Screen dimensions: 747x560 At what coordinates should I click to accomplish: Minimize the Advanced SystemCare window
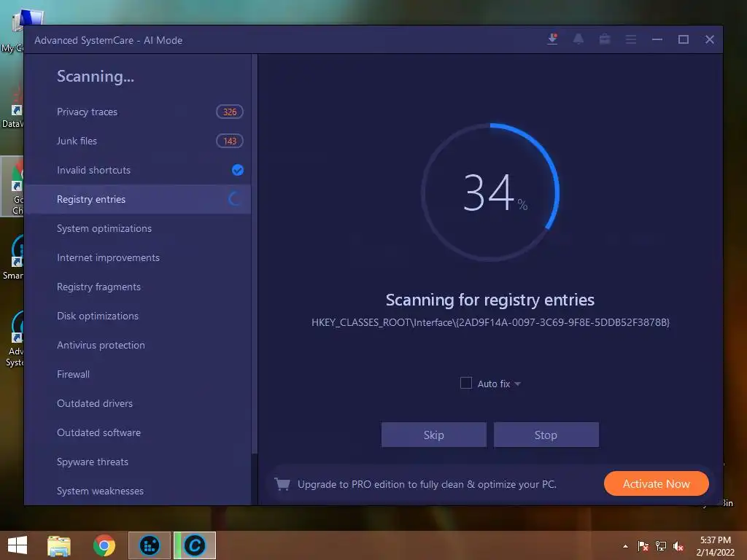point(657,39)
